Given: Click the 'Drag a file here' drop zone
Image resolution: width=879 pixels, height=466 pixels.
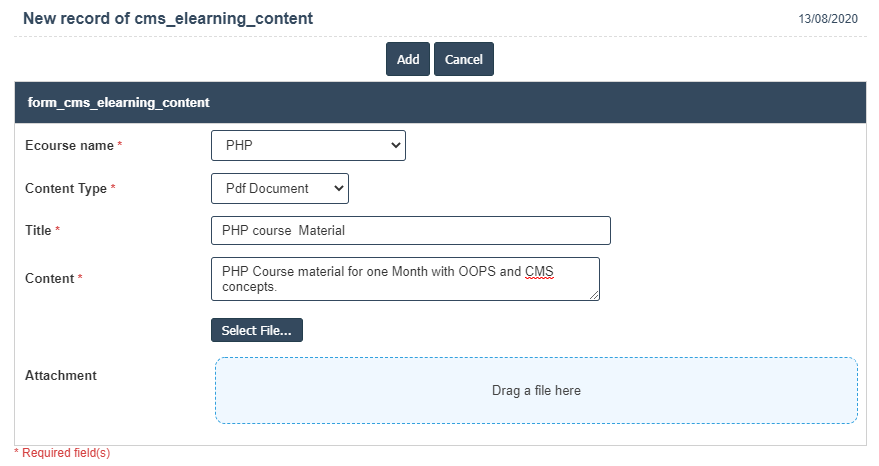Looking at the screenshot, I should tap(536, 390).
